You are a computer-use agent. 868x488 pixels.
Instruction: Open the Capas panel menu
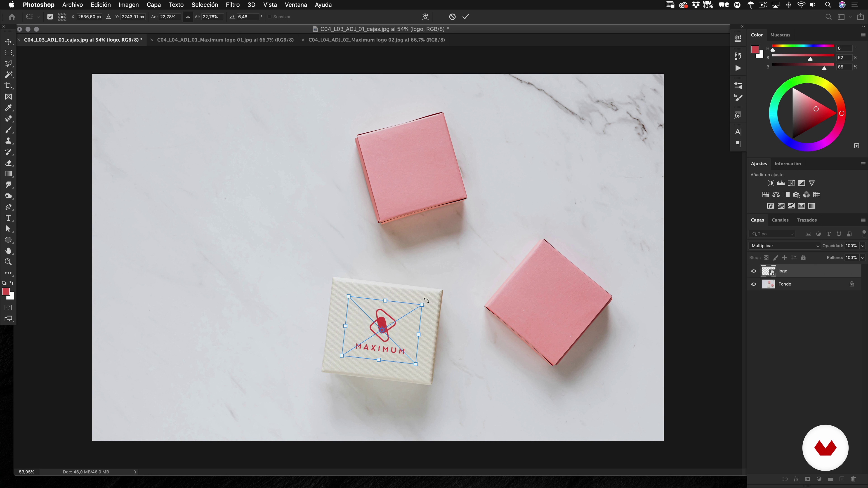(x=863, y=220)
